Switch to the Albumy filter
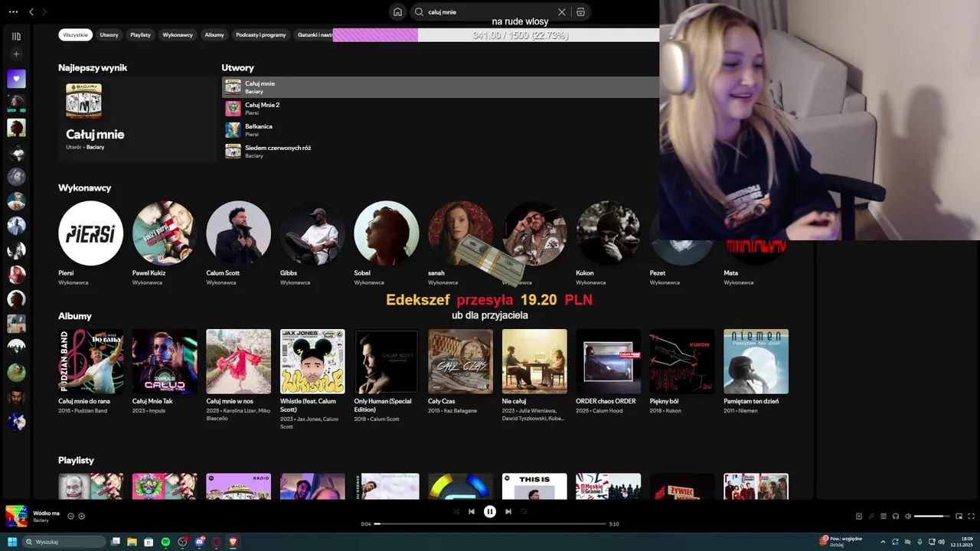Screen dimensions: 980x551 [214, 34]
